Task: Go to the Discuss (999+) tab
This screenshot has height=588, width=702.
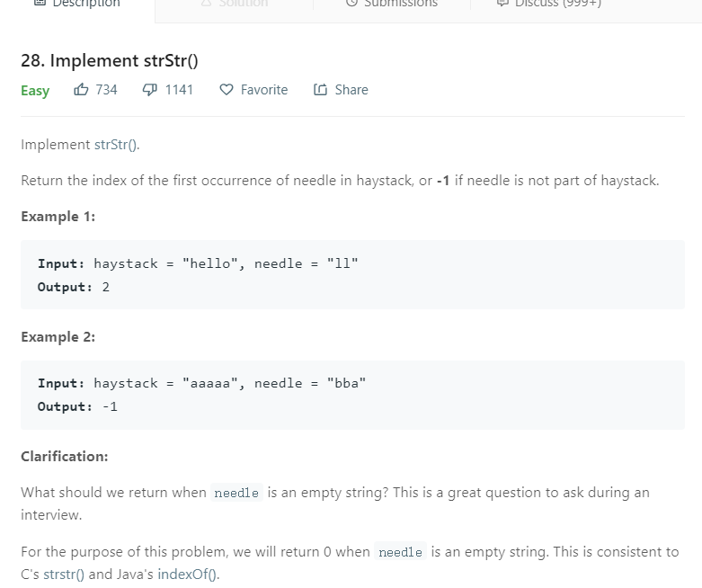Action: coord(548,4)
